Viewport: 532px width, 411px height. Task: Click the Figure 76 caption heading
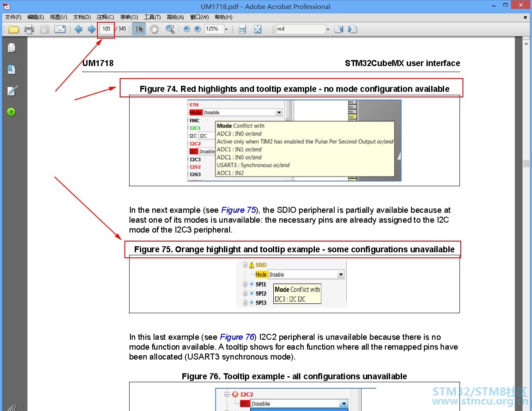[x=294, y=376]
